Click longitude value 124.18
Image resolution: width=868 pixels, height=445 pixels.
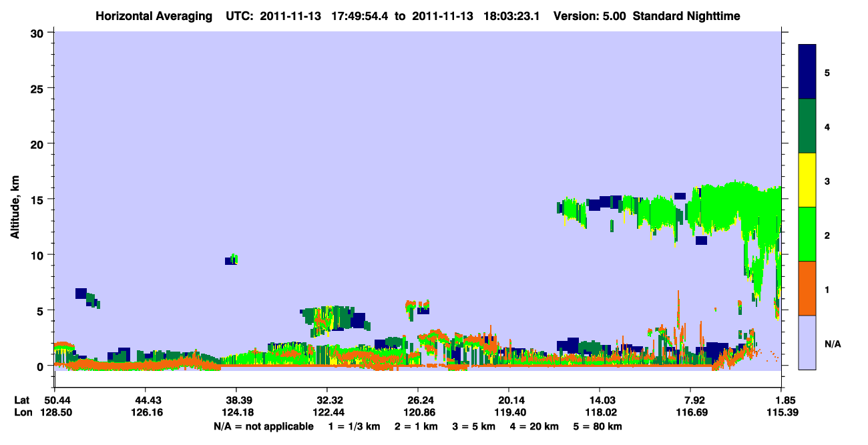click(236, 413)
